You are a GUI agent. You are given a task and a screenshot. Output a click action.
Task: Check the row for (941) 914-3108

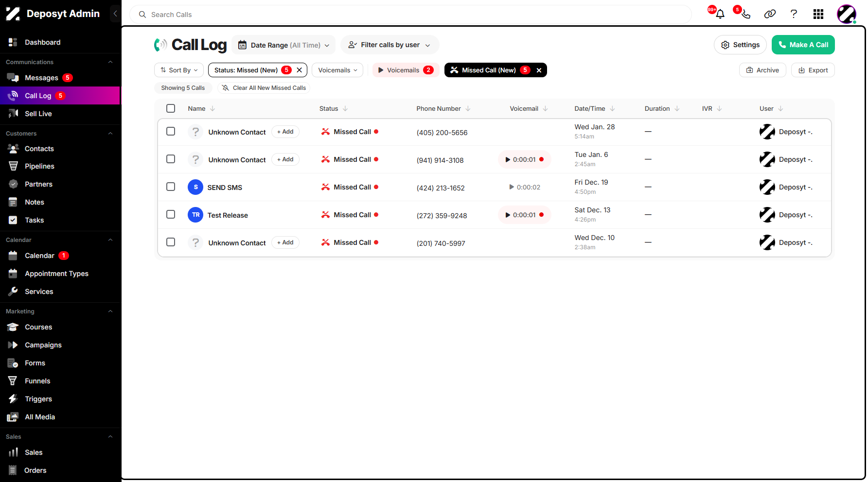coord(171,159)
